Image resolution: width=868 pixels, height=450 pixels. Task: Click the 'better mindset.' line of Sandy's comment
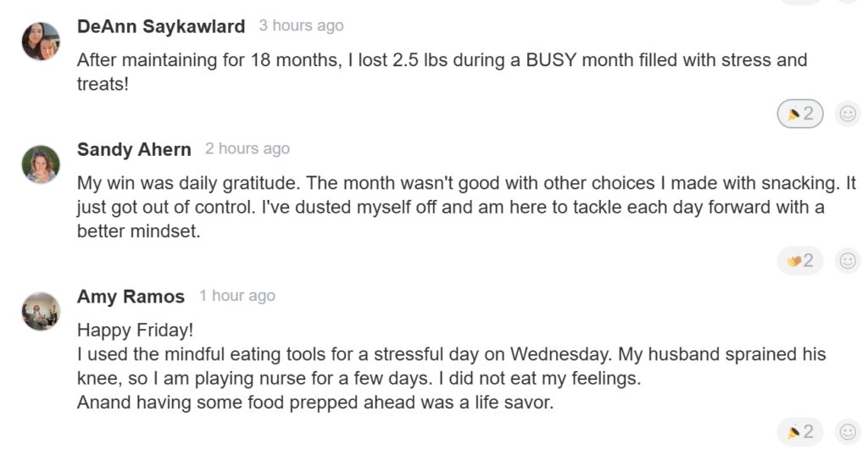click(138, 231)
